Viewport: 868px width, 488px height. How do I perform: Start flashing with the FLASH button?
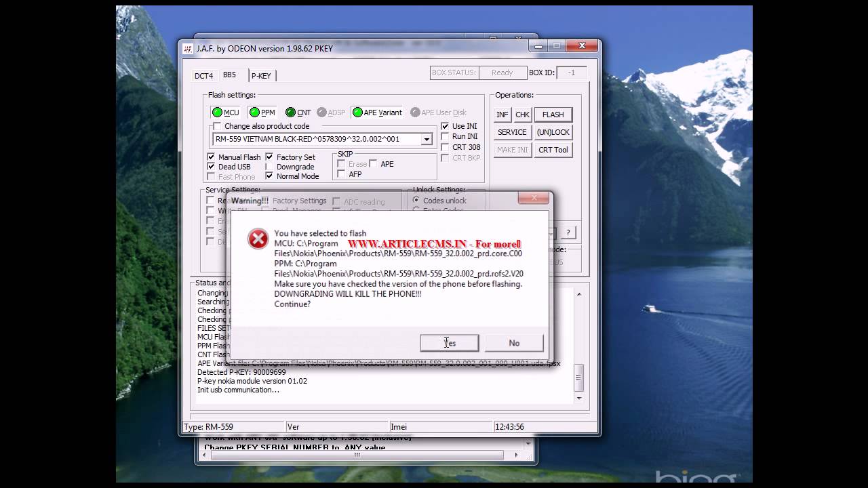tap(553, 115)
